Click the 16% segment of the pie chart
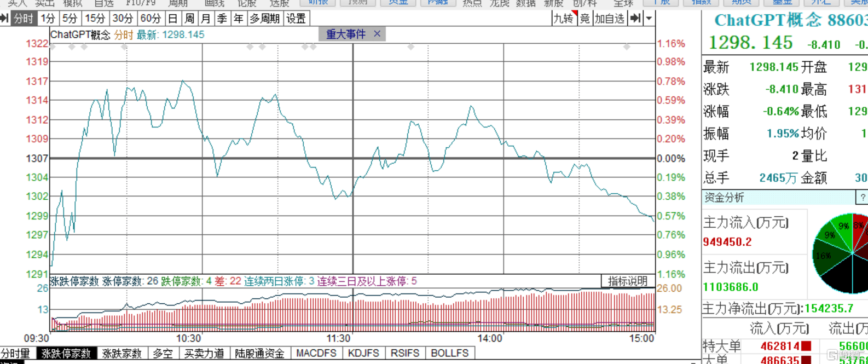The height and width of the screenshot is (364, 868). (823, 256)
